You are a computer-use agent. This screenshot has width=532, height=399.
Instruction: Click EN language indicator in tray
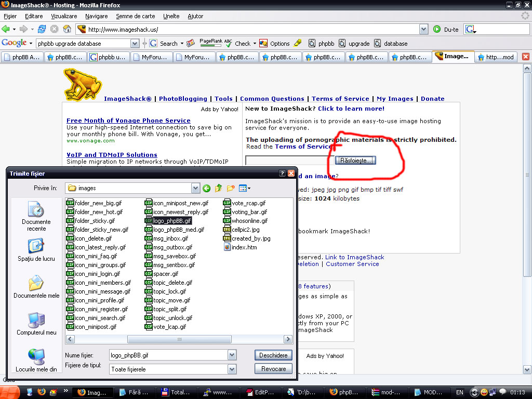pyautogui.click(x=460, y=392)
